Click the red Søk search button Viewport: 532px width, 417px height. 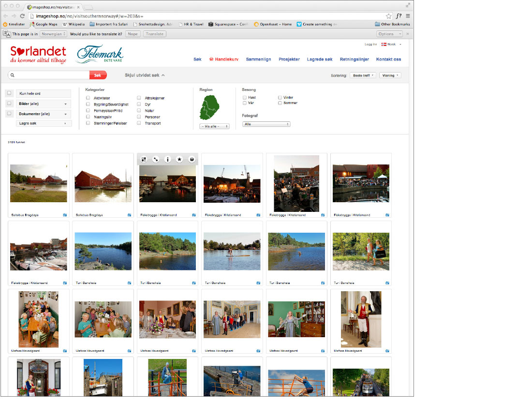98,75
